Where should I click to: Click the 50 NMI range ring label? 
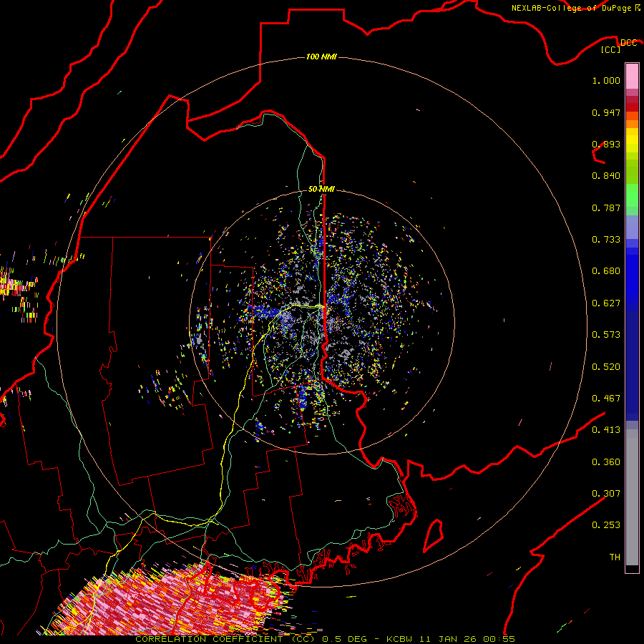321,190
